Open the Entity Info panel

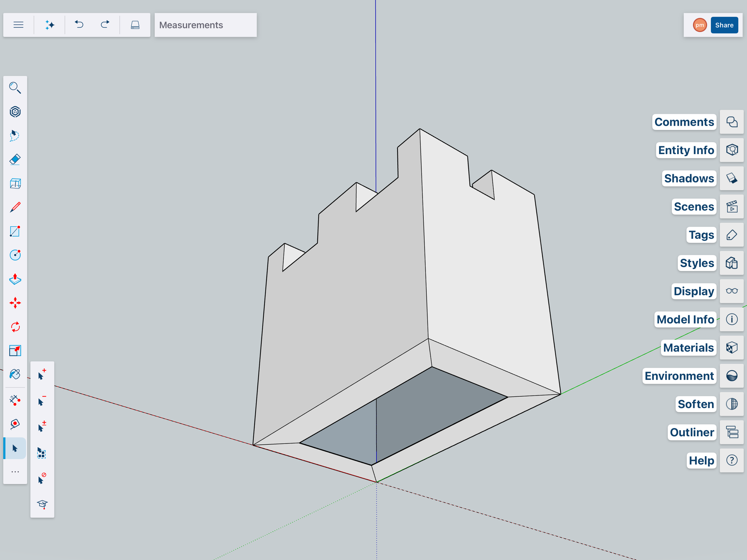coord(731,150)
